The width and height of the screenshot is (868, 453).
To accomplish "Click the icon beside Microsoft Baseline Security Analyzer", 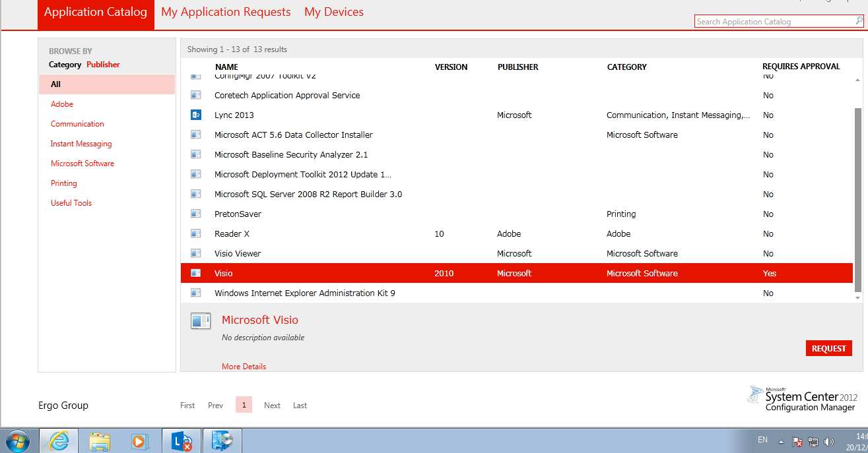I will point(196,154).
